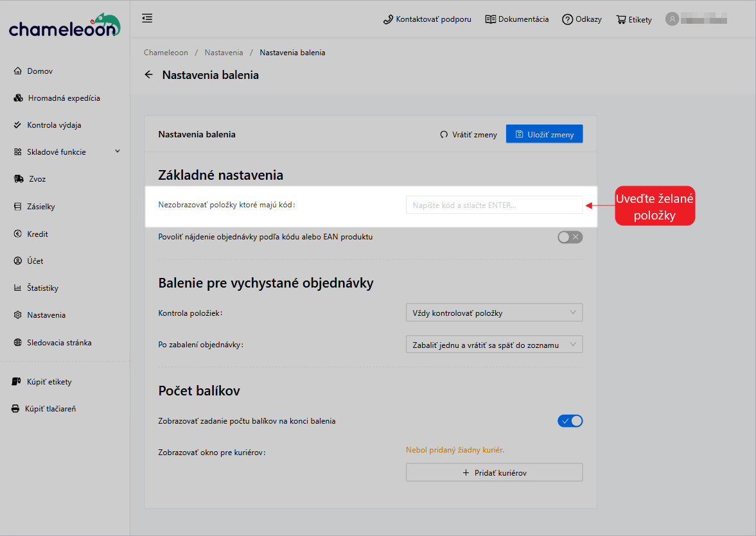
Task: Go to Hromadná expedícia in sidebar
Action: click(x=64, y=98)
